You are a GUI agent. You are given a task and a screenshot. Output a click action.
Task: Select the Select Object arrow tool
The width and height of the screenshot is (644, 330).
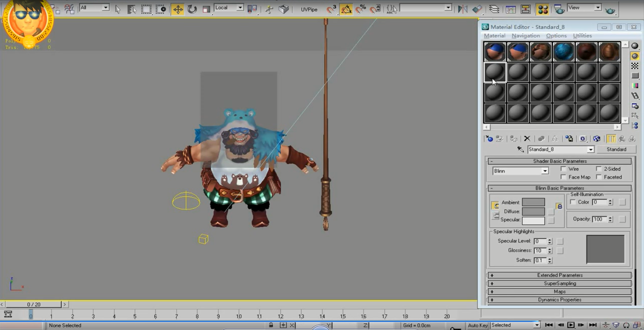point(117,9)
